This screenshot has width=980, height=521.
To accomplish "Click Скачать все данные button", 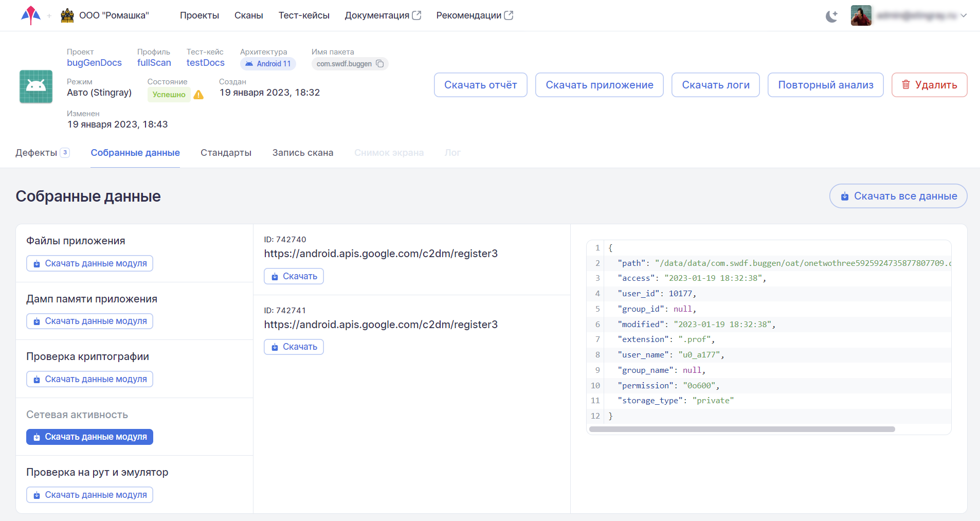I will (x=898, y=196).
